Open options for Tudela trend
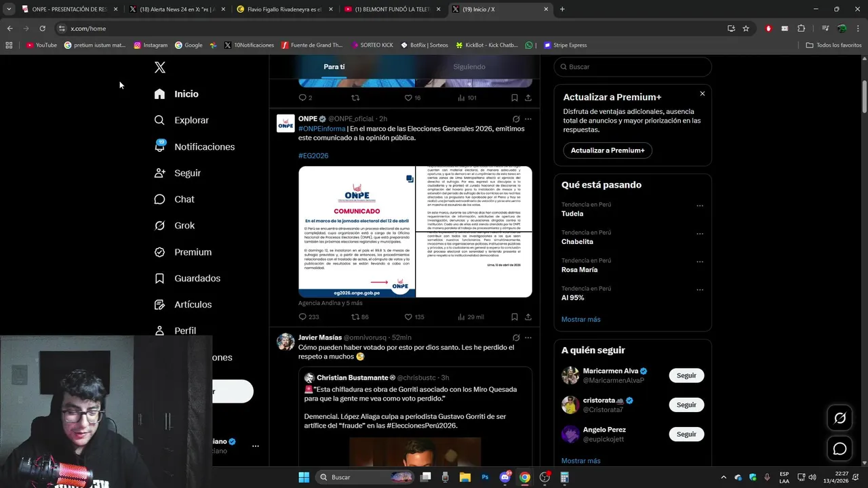Viewport: 868px width, 488px height. [700, 205]
